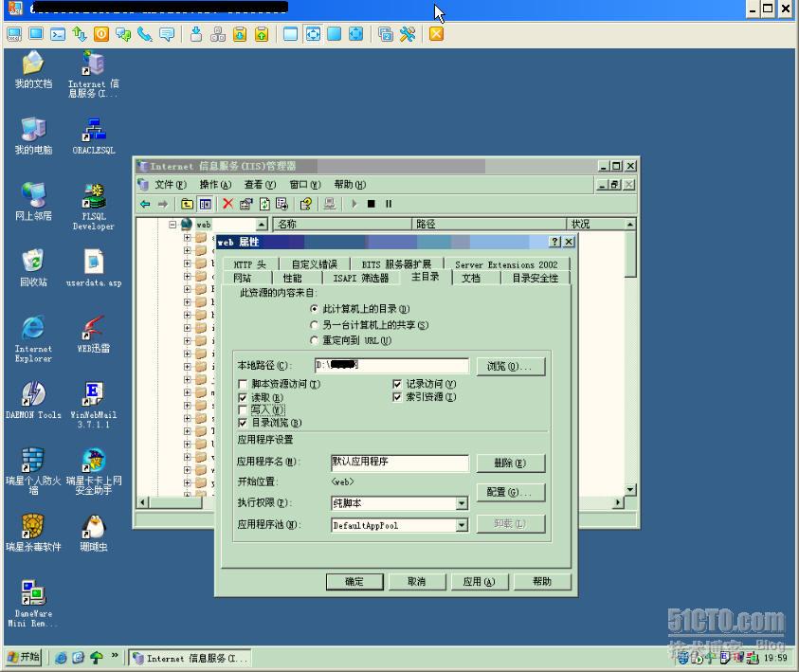799x672 pixels.
Task: Select the DameWare Mini Remote desktop icon
Action: tap(33, 604)
